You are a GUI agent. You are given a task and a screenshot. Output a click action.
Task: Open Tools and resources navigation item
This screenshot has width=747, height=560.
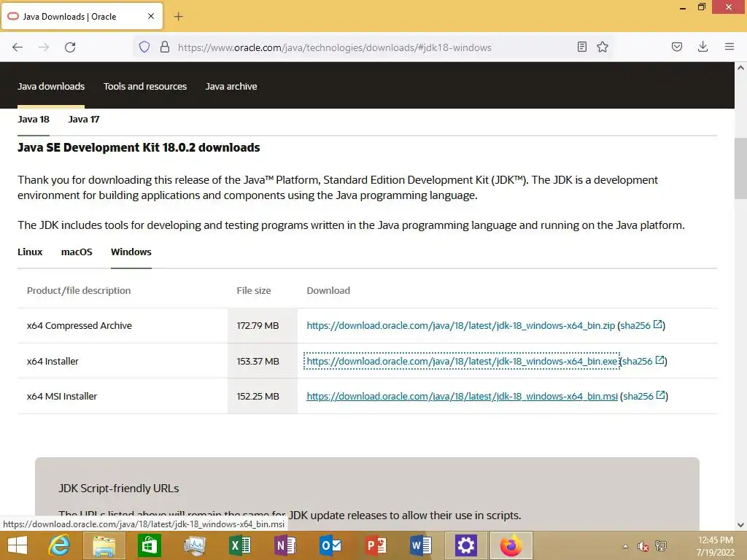click(145, 86)
